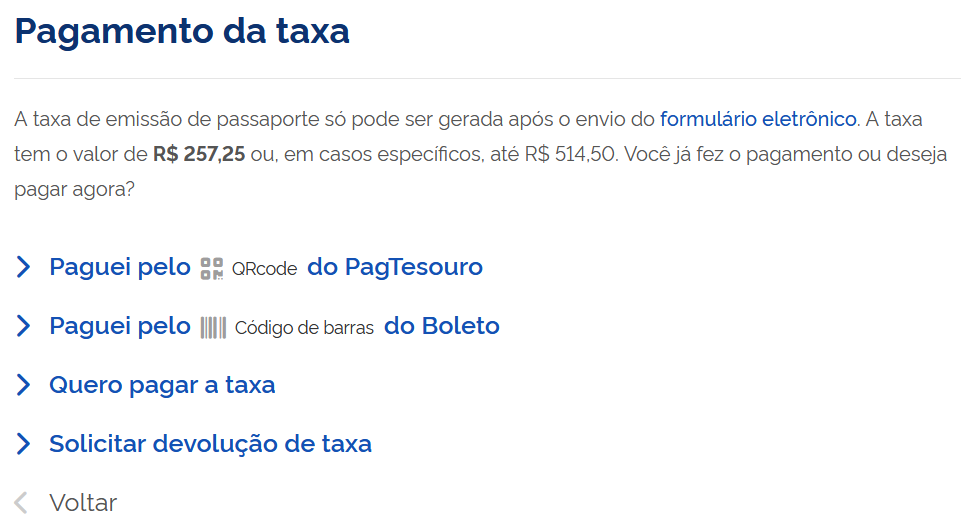
Task: Open the formulário eletrônico link
Action: (x=758, y=119)
